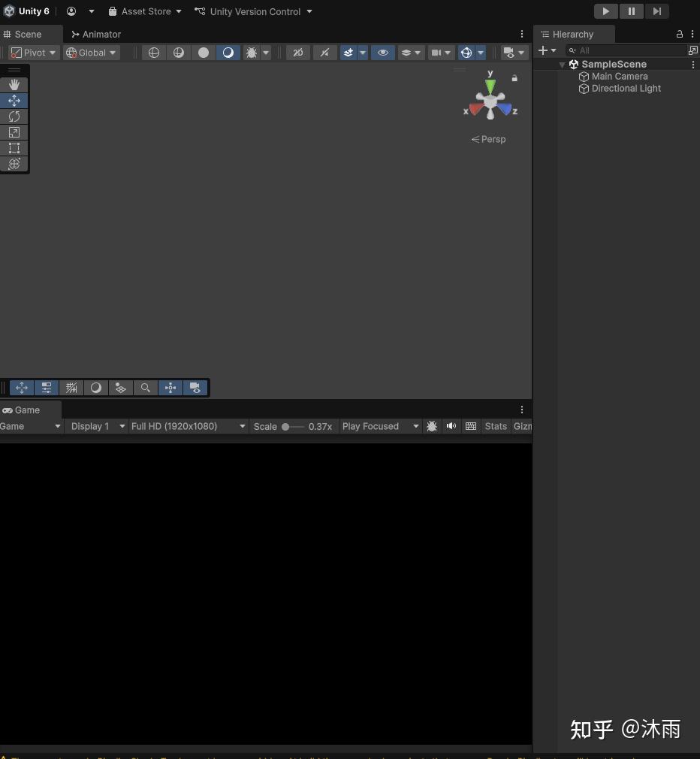This screenshot has height=759, width=700.
Task: Select the Hand view tool
Action: coord(14,85)
